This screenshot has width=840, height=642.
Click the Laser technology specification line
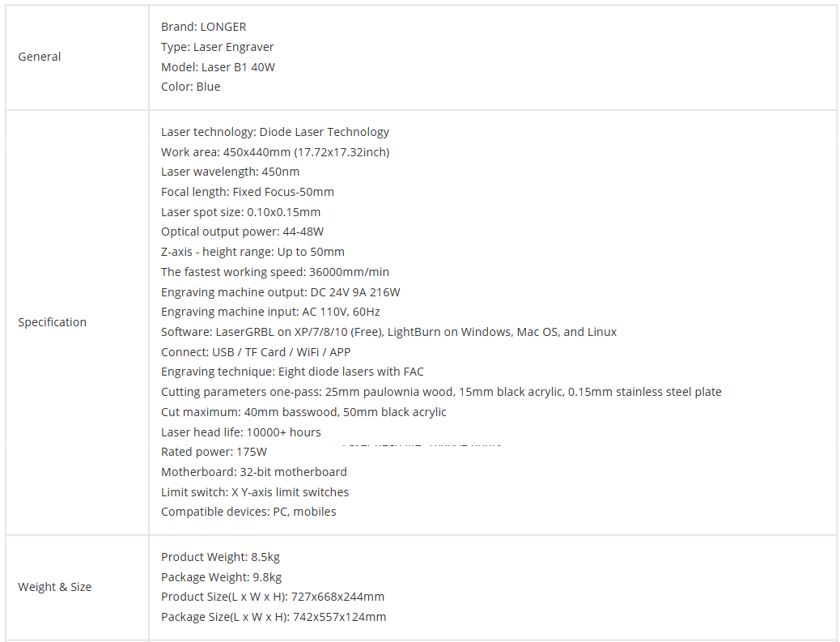pyautogui.click(x=274, y=132)
